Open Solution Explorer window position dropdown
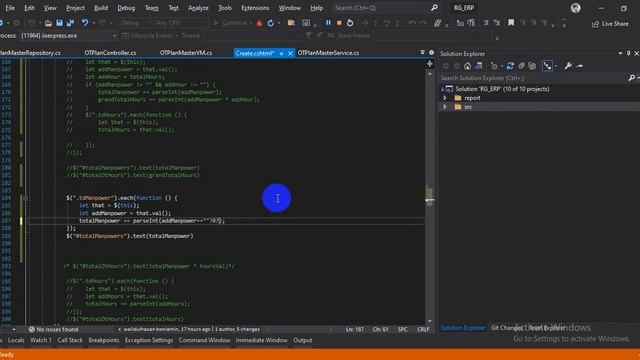The width and height of the screenshot is (640, 360). tap(620, 53)
